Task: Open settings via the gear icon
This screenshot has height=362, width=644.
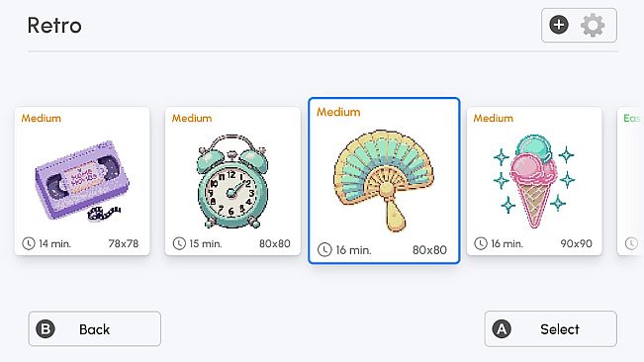Action: click(x=593, y=25)
